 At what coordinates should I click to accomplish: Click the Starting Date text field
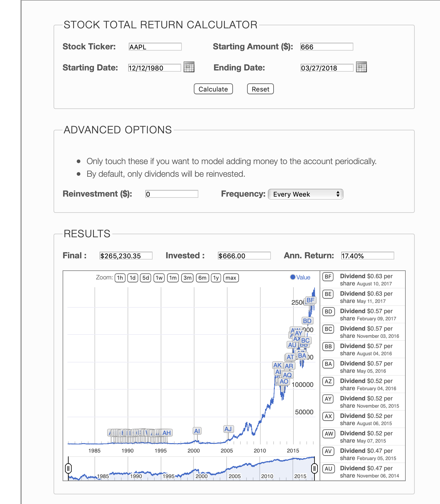tap(155, 68)
